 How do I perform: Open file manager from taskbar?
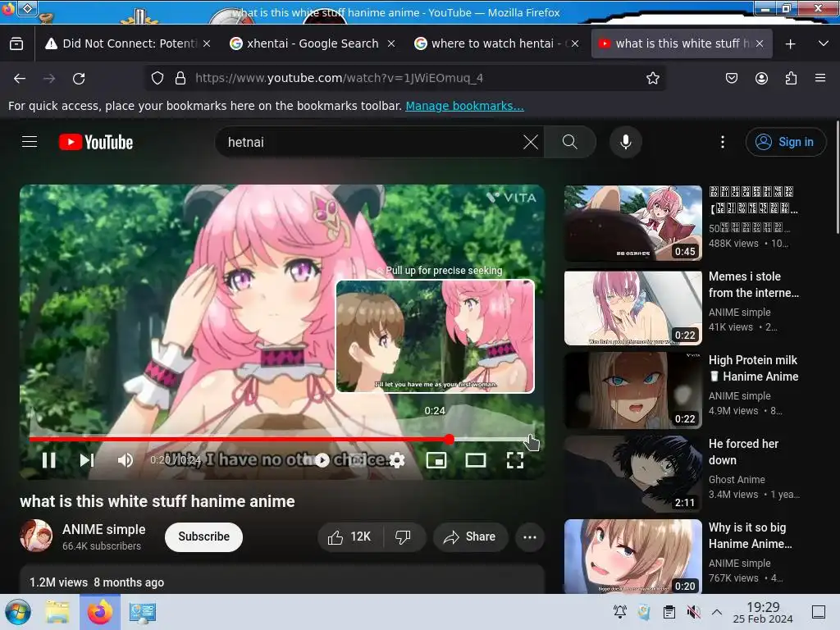(57, 612)
